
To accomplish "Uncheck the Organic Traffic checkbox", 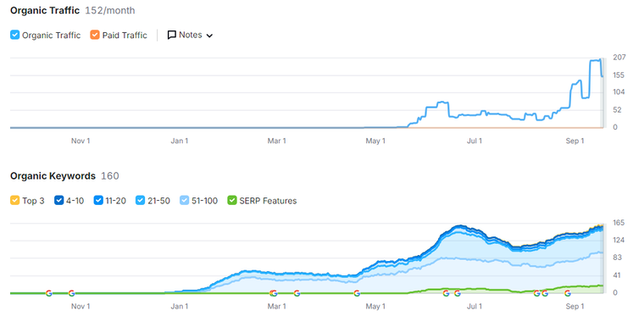I will 14,35.
